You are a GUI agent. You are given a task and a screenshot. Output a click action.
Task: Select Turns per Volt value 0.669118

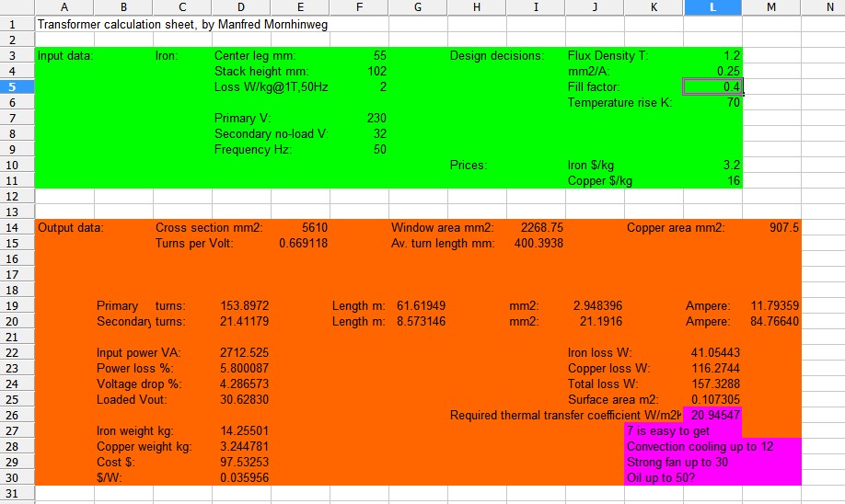[304, 243]
